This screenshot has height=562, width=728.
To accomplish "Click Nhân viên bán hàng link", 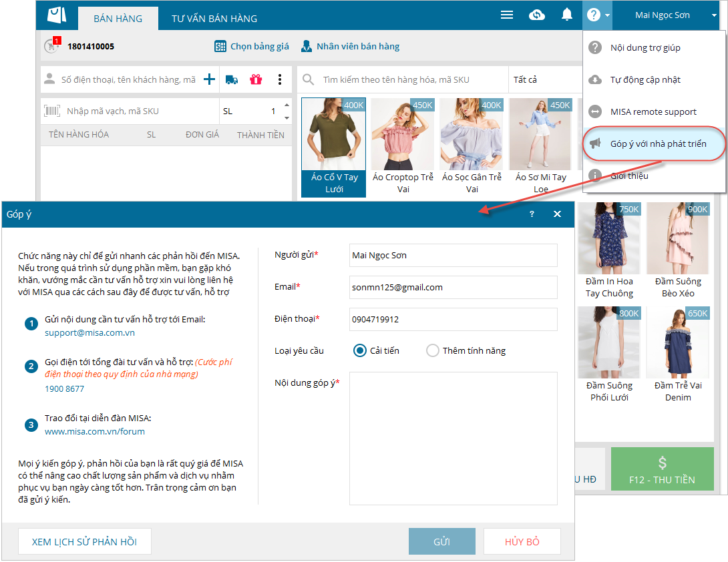I will [x=350, y=46].
